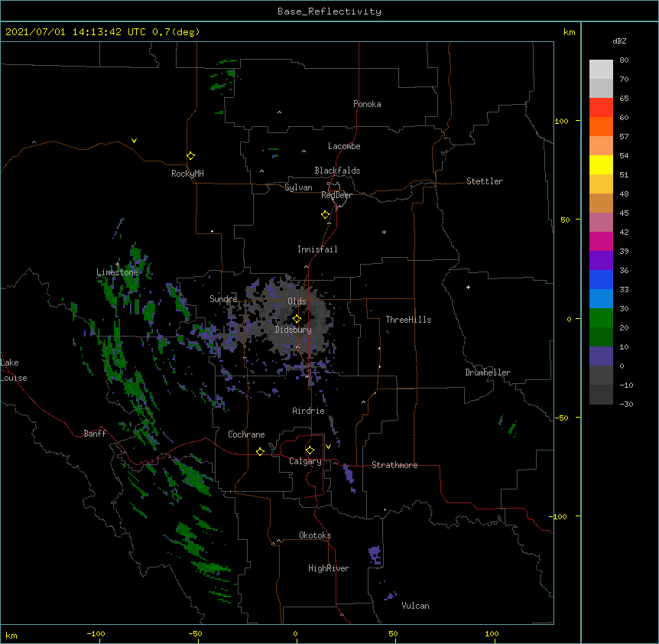Pick the brown swatch near 48 dBZ
The width and height of the screenshot is (659, 644).
pyautogui.click(x=601, y=203)
